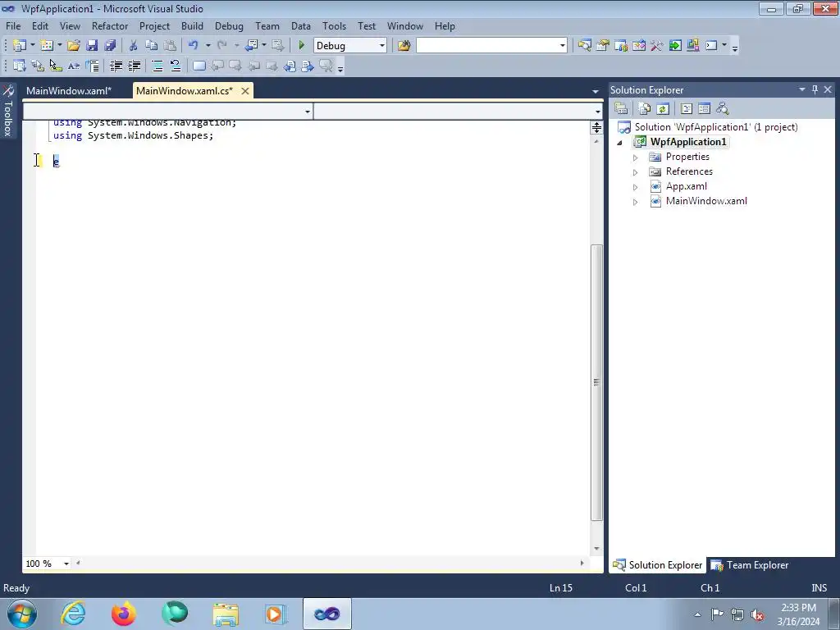840x630 pixels.
Task: Open the Refactor menu
Action: click(x=110, y=25)
